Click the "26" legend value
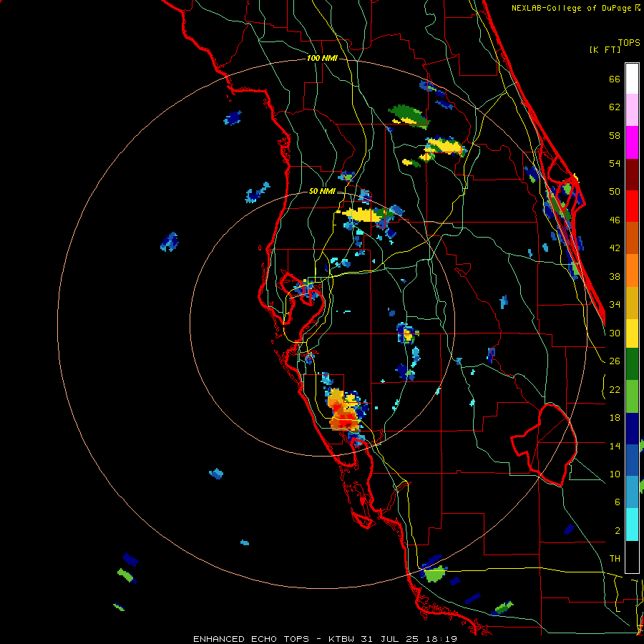The image size is (644, 644). [x=615, y=361]
